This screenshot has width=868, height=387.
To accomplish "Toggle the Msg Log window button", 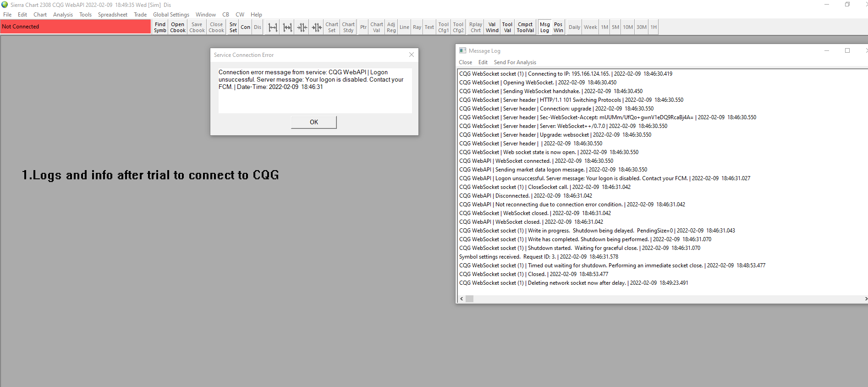I will click(x=545, y=27).
